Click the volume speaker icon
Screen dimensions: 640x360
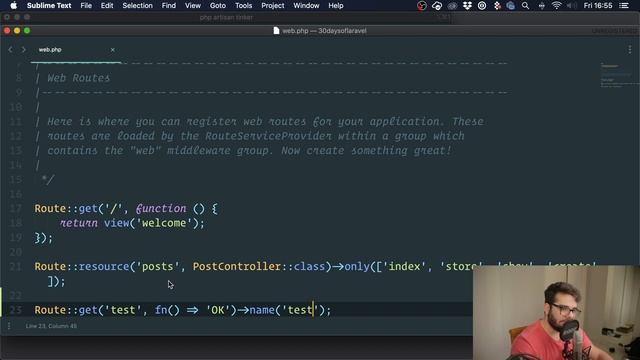(571, 6)
